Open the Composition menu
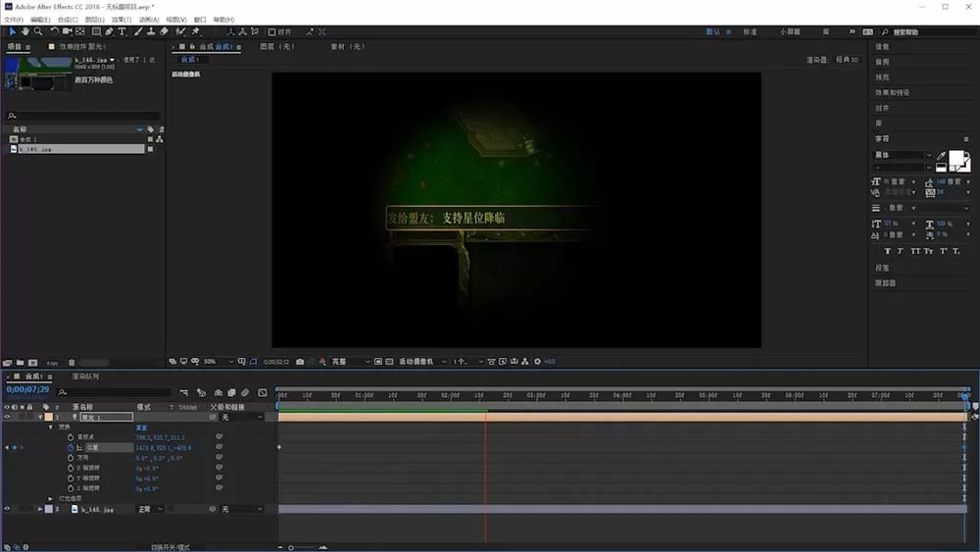 (68, 20)
